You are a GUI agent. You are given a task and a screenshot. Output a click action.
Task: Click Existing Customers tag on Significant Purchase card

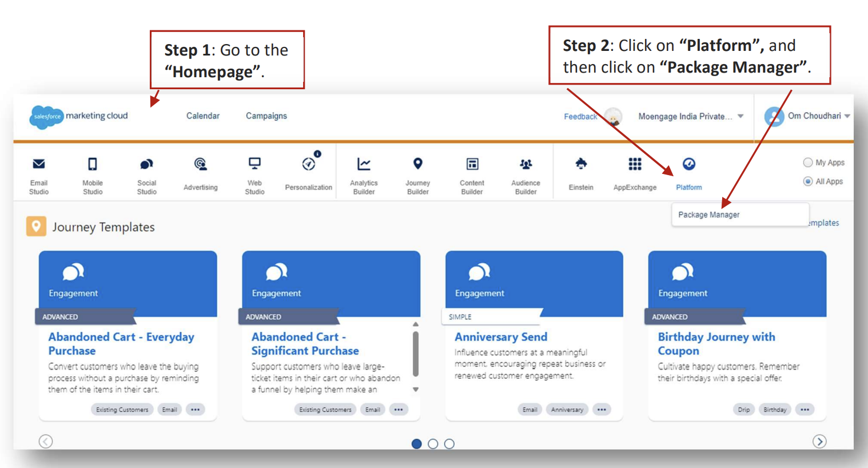[x=325, y=410]
